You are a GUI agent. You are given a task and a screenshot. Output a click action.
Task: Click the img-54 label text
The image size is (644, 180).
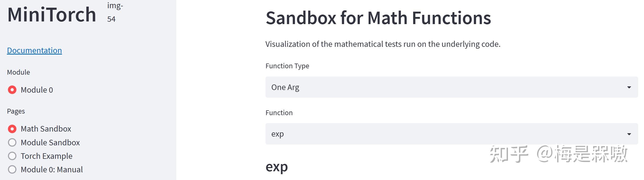tap(115, 12)
